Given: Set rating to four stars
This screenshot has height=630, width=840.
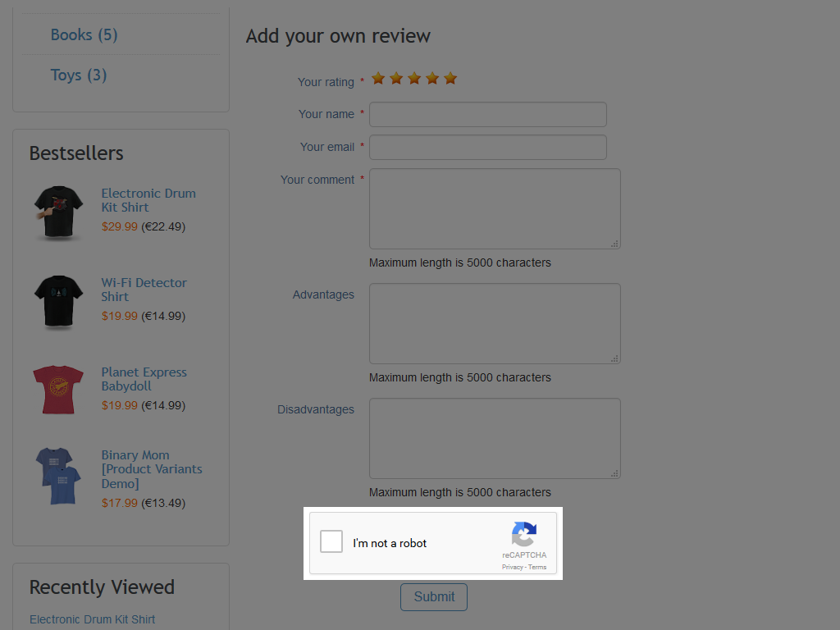Looking at the screenshot, I should (x=432, y=79).
